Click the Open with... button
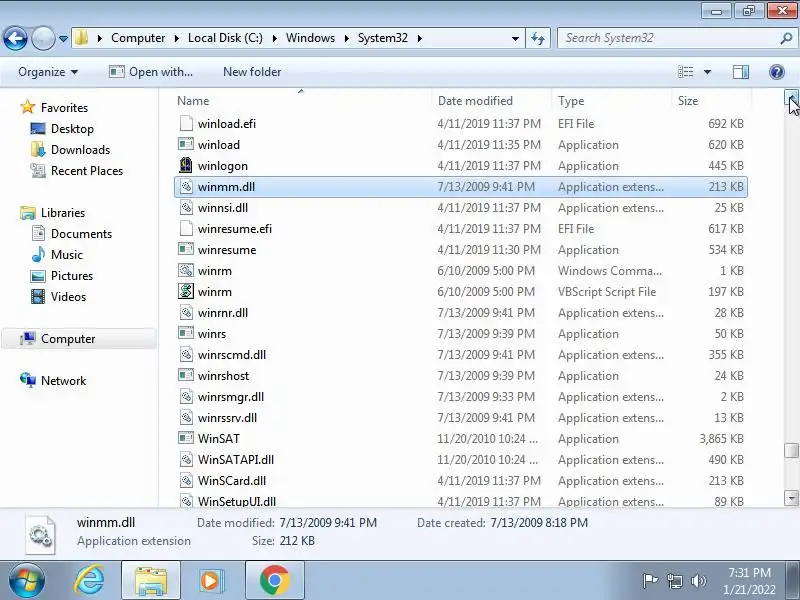Image resolution: width=800 pixels, height=600 pixels. pos(151,72)
